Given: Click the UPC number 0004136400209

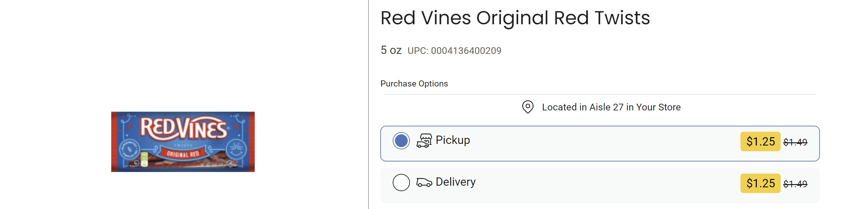Looking at the screenshot, I should 466,50.
